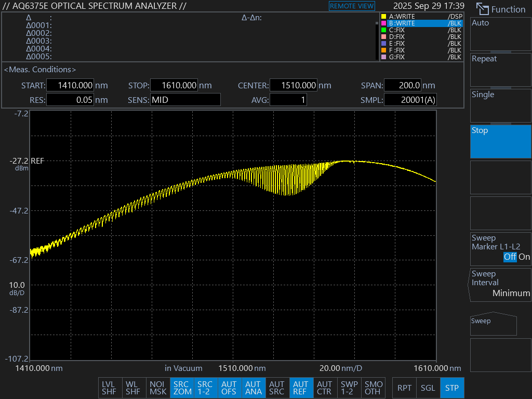Expand the Sweep menu tab at bottom right
The height and width of the screenshot is (399, 532).
(493, 324)
